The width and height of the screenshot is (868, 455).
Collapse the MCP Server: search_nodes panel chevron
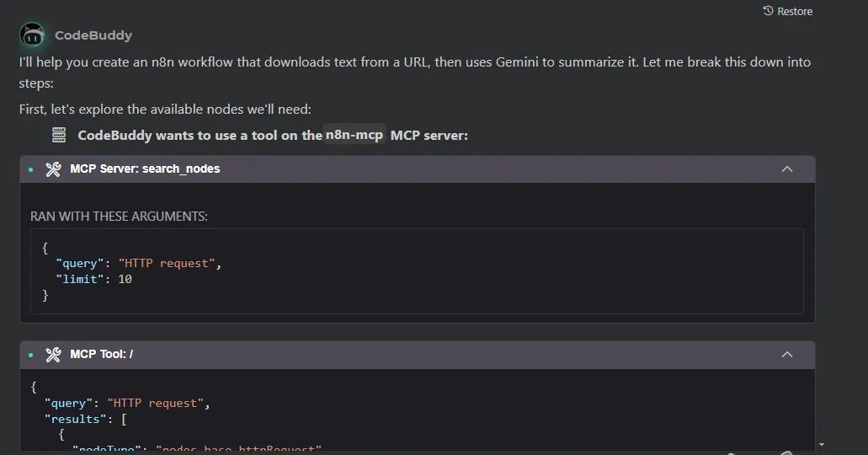pyautogui.click(x=787, y=169)
